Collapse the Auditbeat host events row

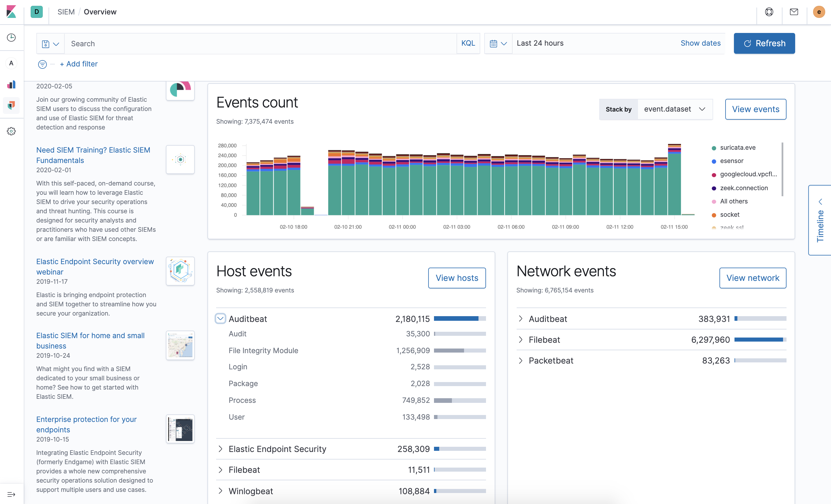click(x=220, y=318)
